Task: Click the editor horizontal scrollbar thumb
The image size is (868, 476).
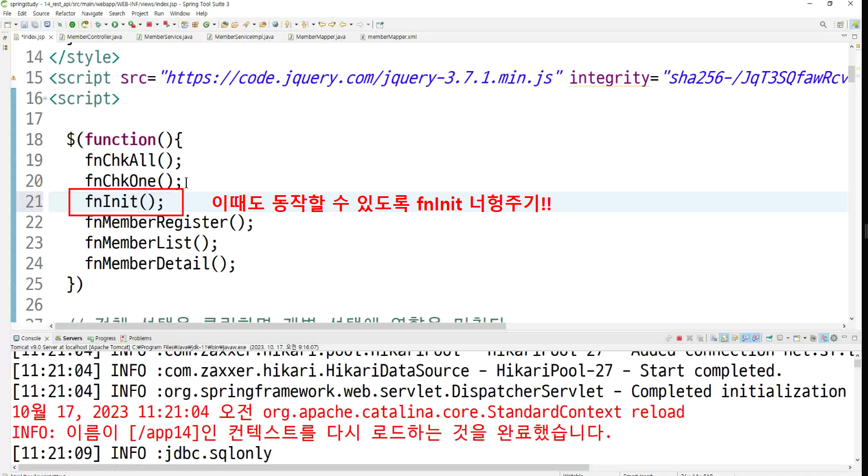Action: 280,326
